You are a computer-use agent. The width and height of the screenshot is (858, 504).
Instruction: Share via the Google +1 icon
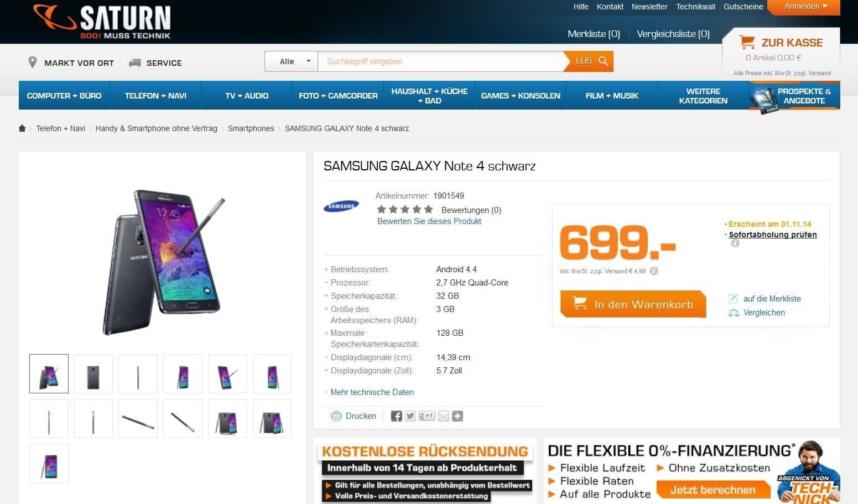point(427,416)
